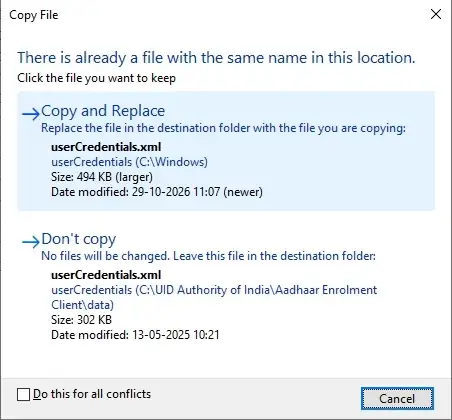Image resolution: width=452 pixels, height=420 pixels.
Task: Click 'Replace the file in the destination folder' description
Action: [x=223, y=128]
